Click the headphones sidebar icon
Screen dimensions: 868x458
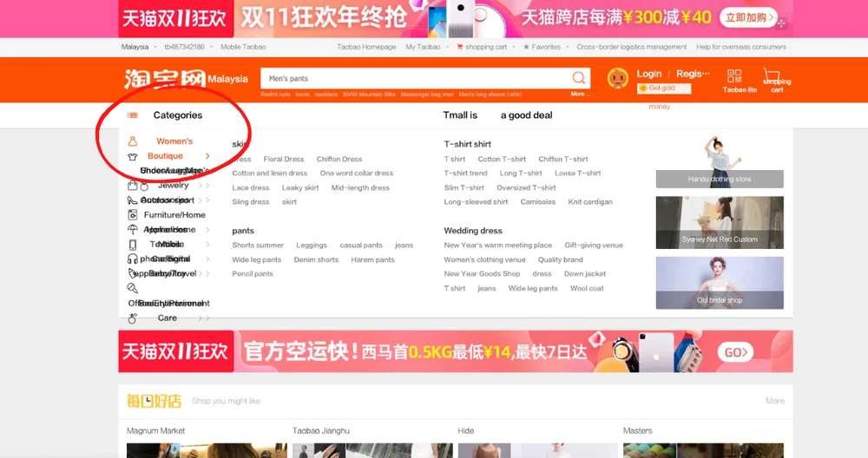click(132, 258)
